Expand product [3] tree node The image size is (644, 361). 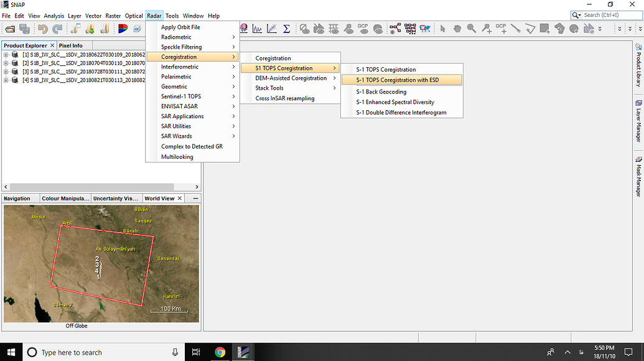coord(6,72)
